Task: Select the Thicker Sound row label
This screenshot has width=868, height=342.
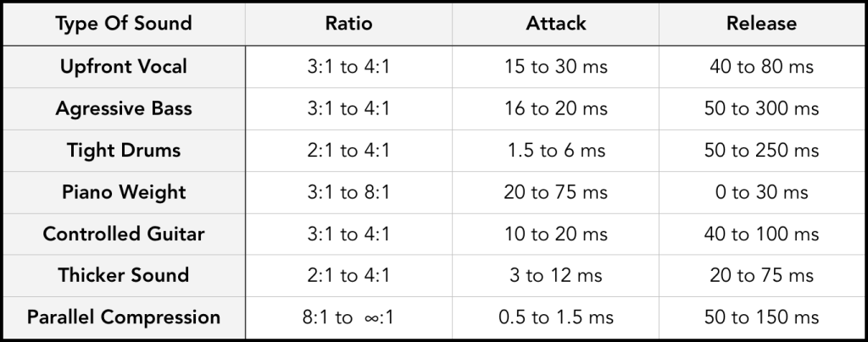Action: coord(124,274)
